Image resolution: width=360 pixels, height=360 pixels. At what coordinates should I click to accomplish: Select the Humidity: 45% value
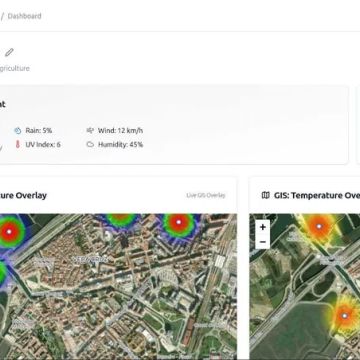pos(120,145)
